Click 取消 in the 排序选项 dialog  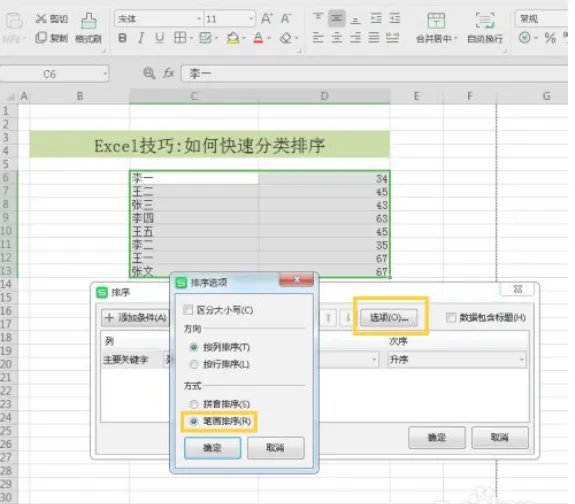click(x=275, y=448)
